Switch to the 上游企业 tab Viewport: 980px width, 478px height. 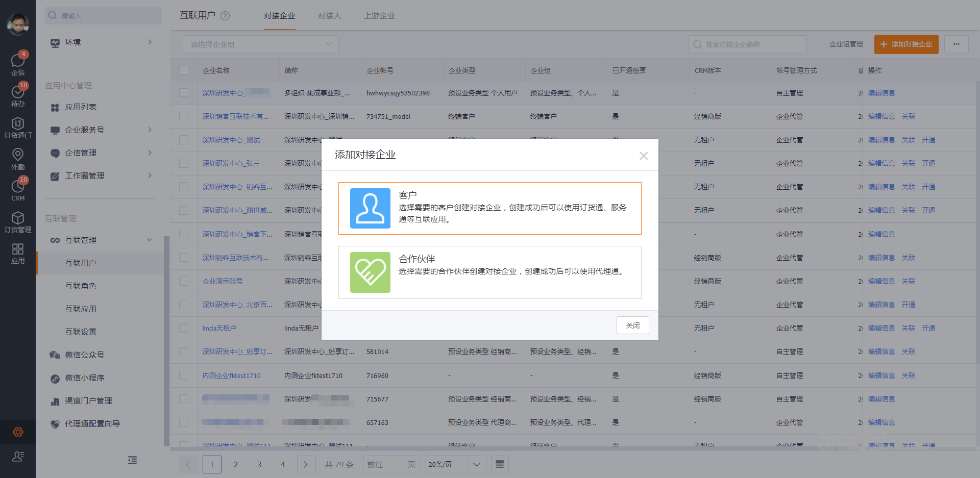[x=379, y=16]
